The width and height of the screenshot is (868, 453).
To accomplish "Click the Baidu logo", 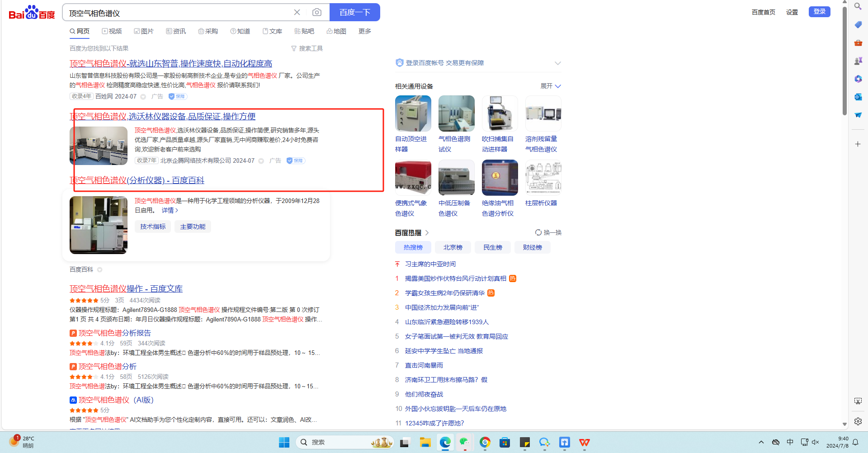I will point(32,13).
